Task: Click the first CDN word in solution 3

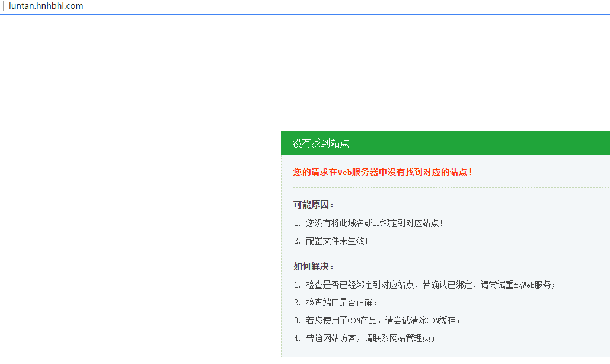Action: 354,320
